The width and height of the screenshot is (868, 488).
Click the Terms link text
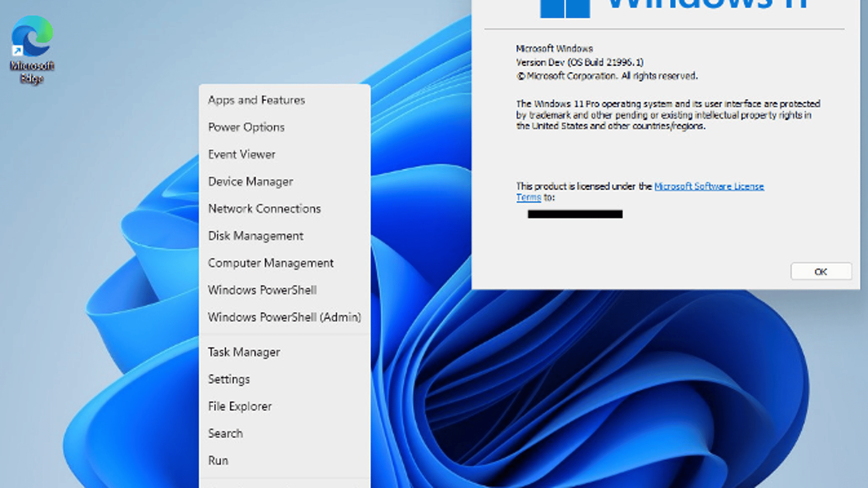[x=528, y=198]
